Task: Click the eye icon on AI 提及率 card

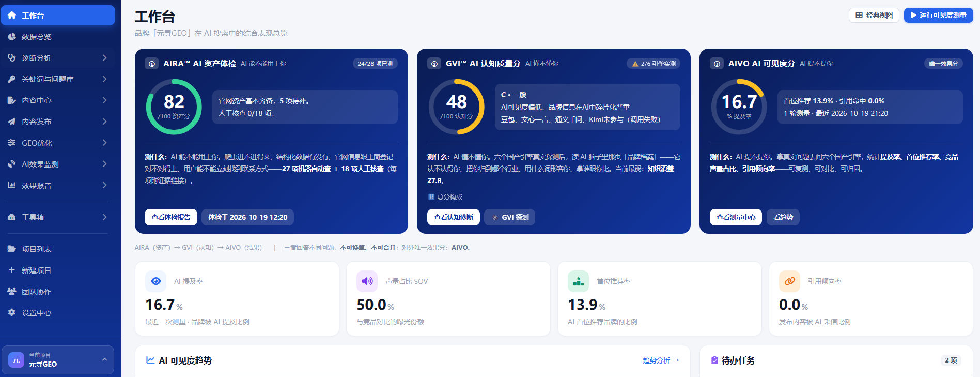Action: pos(156,281)
